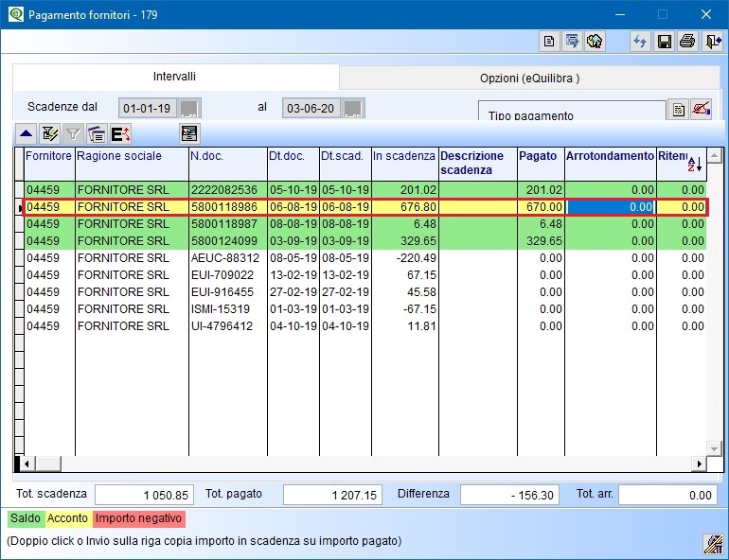
Task: Click the list-with-arrow icon in the top toolbar
Action: [x=572, y=42]
